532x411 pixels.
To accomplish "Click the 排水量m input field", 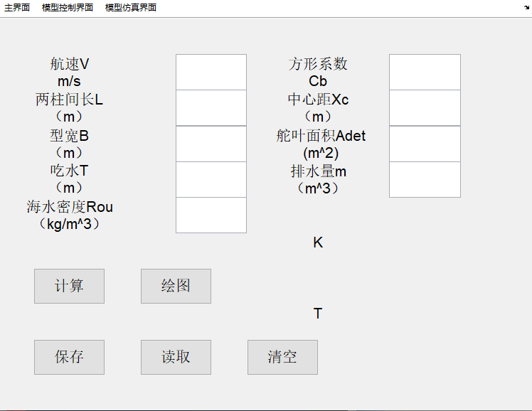I will point(425,179).
